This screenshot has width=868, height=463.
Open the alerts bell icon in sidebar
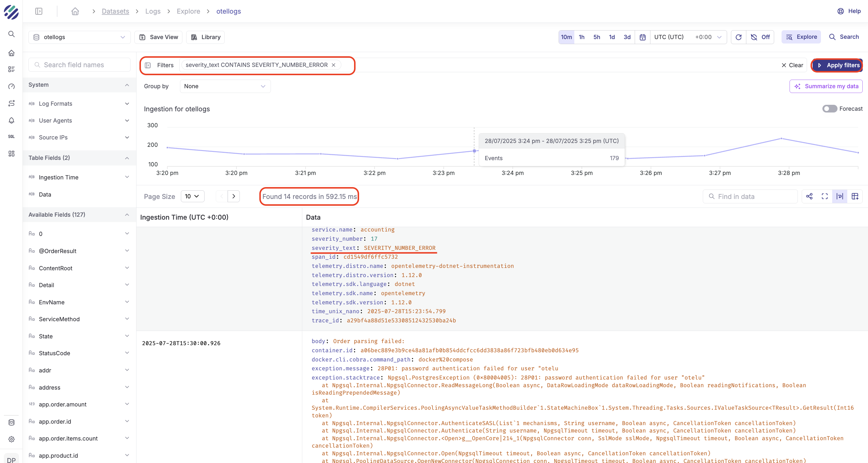tap(12, 120)
